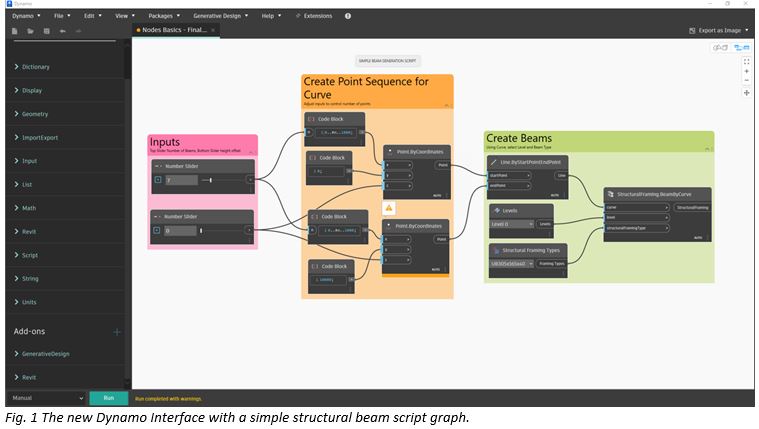Open the Help menu

pos(271,16)
